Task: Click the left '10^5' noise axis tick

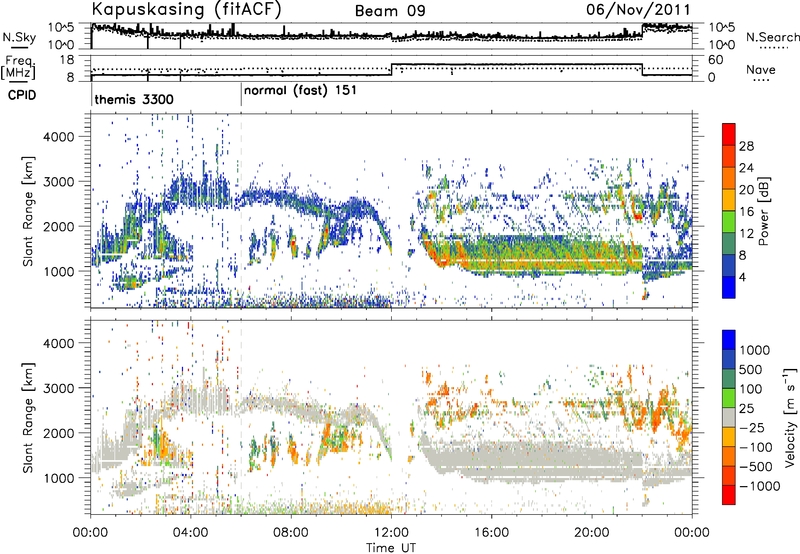Action: pyautogui.click(x=61, y=27)
